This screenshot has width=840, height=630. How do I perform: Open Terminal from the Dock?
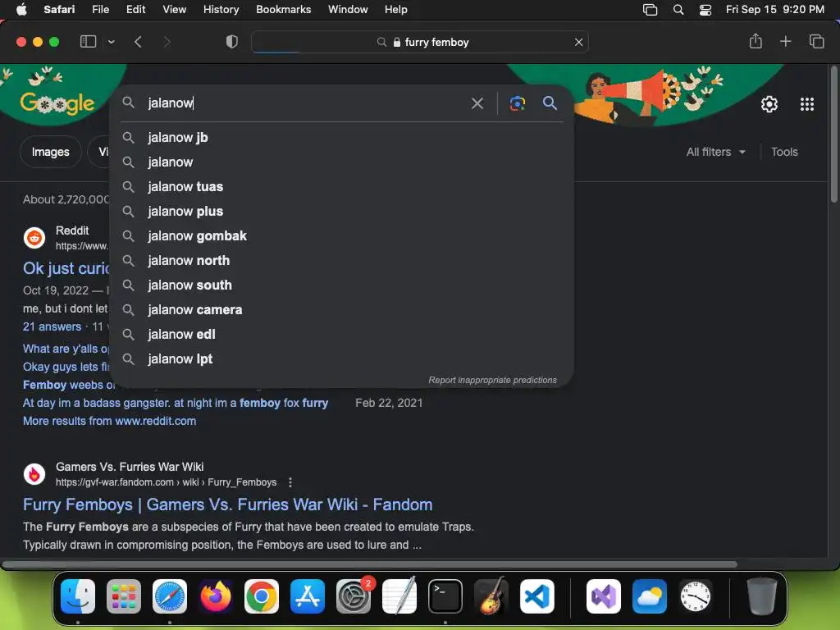point(445,596)
